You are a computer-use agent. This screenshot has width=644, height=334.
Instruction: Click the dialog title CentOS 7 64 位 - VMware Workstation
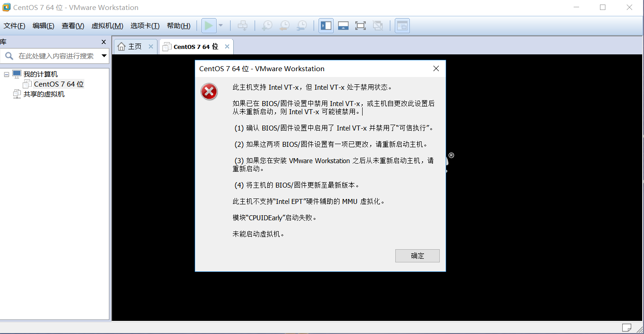(262, 69)
